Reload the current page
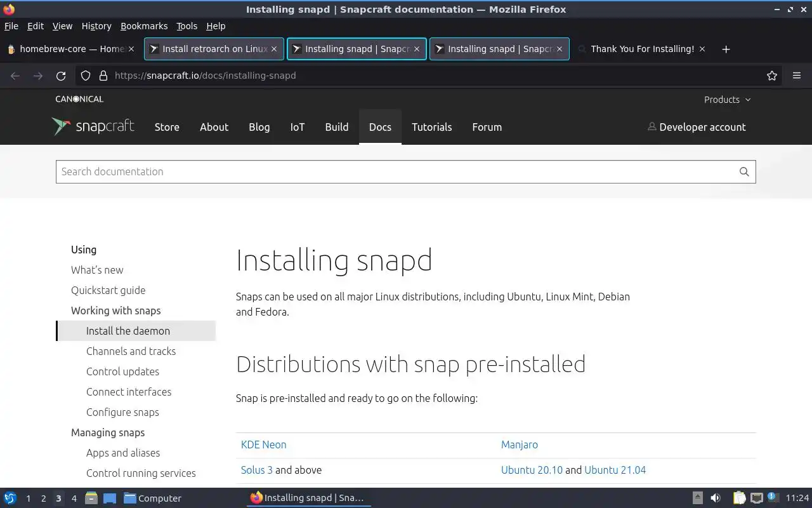This screenshot has height=508, width=812. pos(61,76)
